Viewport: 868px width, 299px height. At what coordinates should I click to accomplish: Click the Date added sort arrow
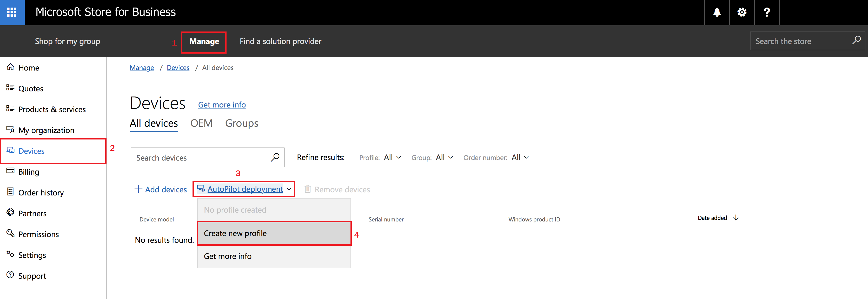tap(736, 218)
